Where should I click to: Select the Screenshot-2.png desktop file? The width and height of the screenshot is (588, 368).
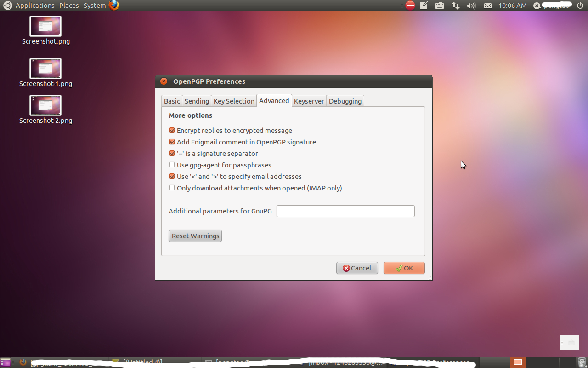45,109
